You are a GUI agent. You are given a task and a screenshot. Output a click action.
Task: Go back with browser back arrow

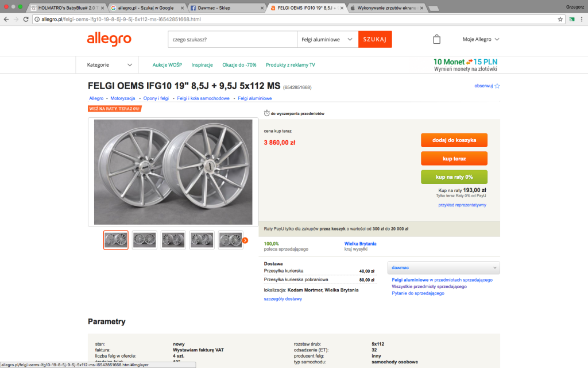click(x=6, y=19)
